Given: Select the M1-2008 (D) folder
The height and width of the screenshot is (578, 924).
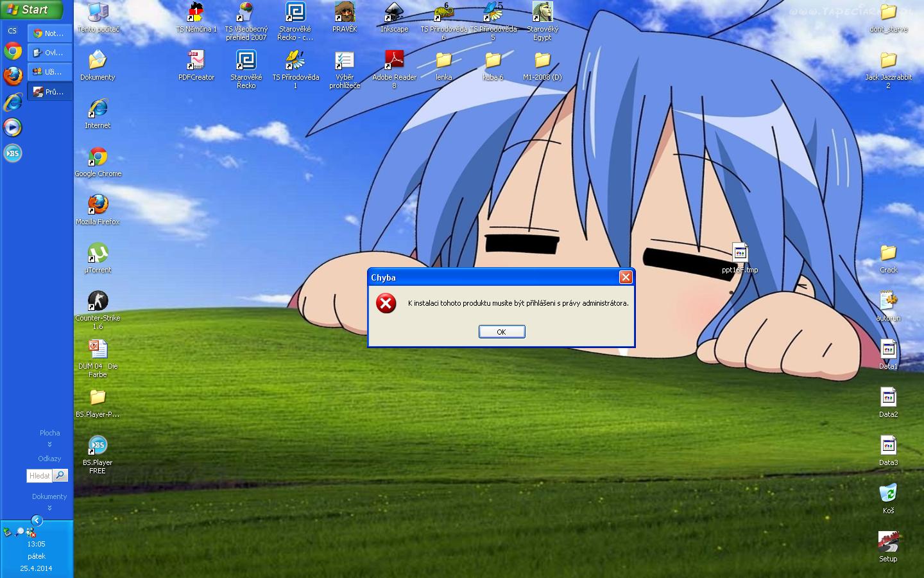Looking at the screenshot, I should pyautogui.click(x=542, y=66).
